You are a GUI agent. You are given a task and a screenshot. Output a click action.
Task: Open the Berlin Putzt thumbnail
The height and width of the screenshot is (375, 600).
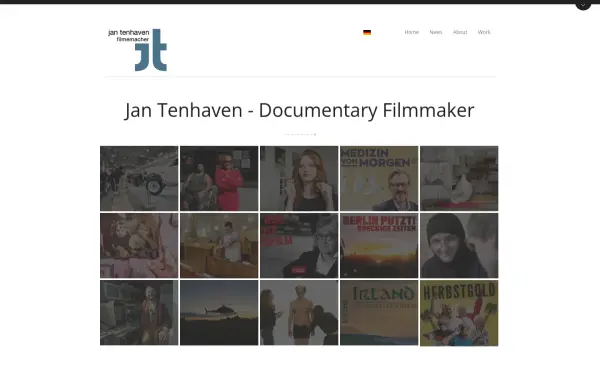click(379, 246)
